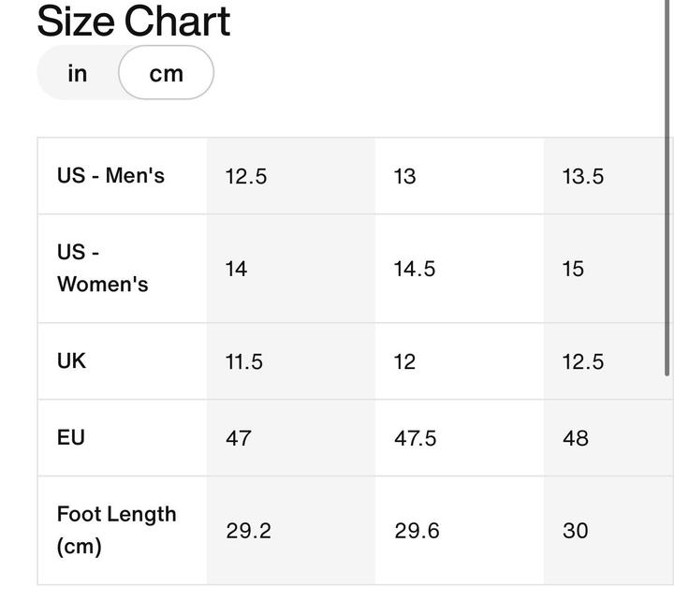Select US Women's size 15 cell
Viewport: 674px width, 616px height.
[573, 269]
